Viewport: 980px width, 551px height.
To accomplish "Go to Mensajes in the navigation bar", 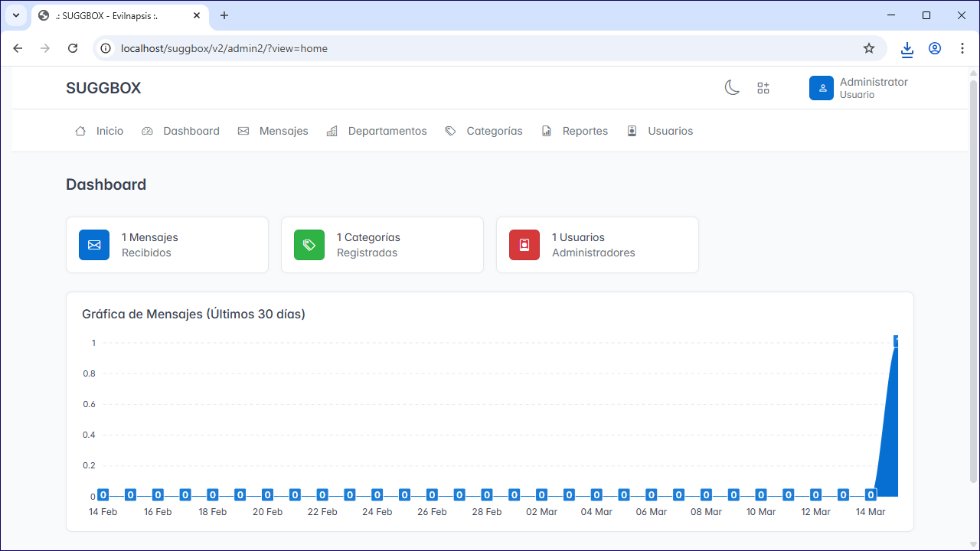I will [273, 131].
